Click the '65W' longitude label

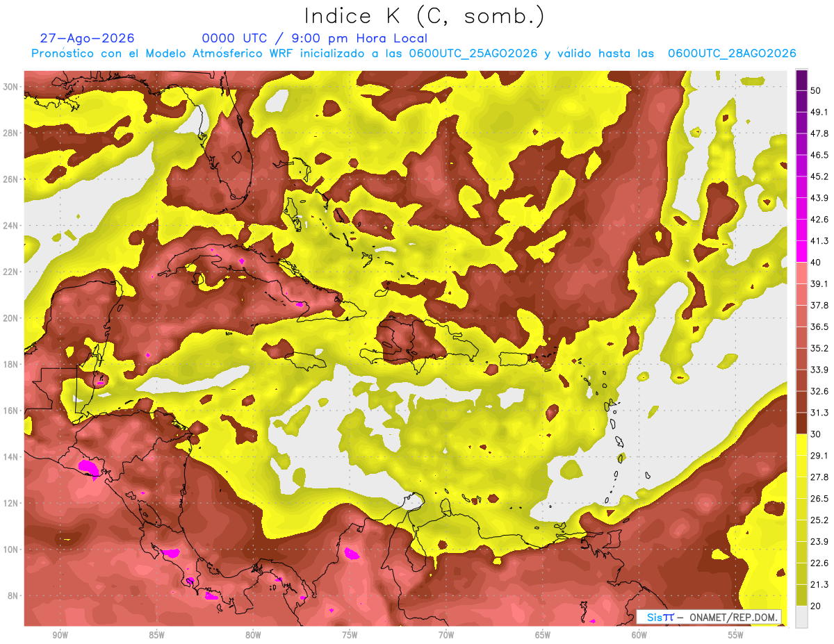coord(543,635)
